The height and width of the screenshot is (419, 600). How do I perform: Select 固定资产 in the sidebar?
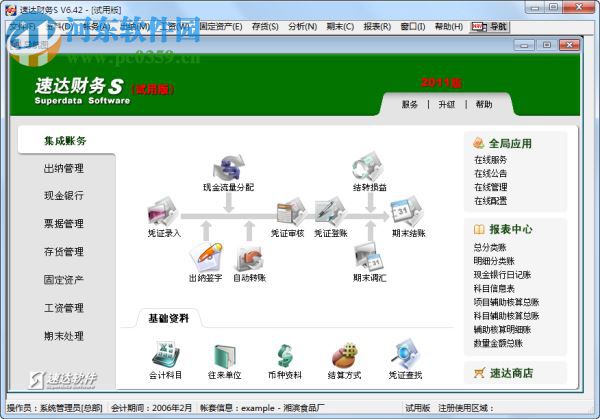64,280
